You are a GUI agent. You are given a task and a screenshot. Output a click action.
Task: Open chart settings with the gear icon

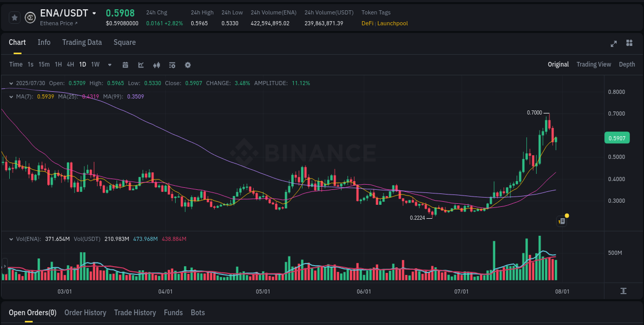tap(188, 65)
